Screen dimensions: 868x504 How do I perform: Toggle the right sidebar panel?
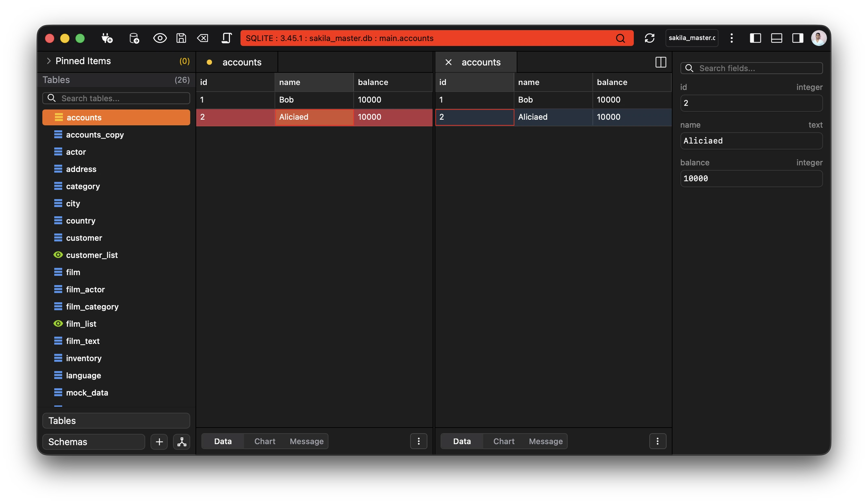pos(798,38)
